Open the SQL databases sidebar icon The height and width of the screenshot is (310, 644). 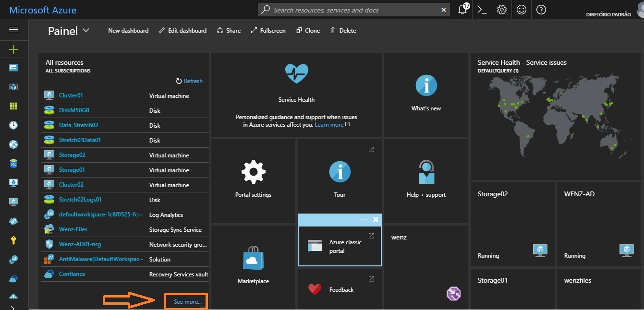13,164
